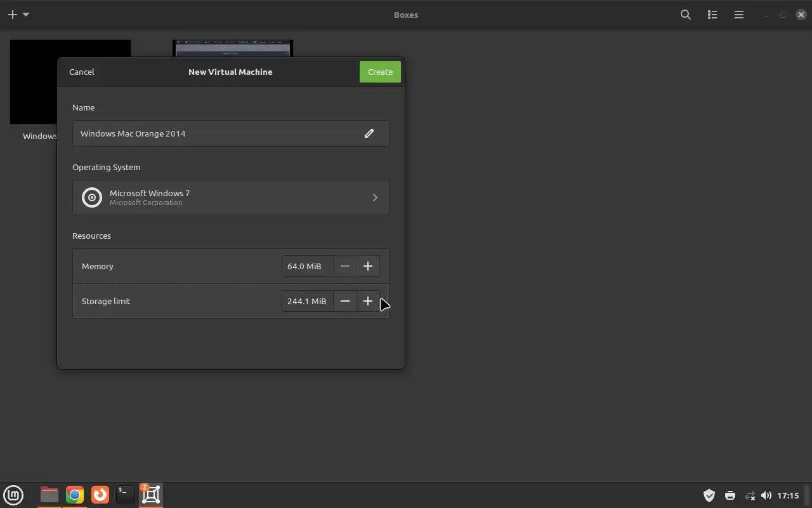Screen dimensions: 812x508
Task: Decrease Memory with minus button
Action: coord(345,266)
